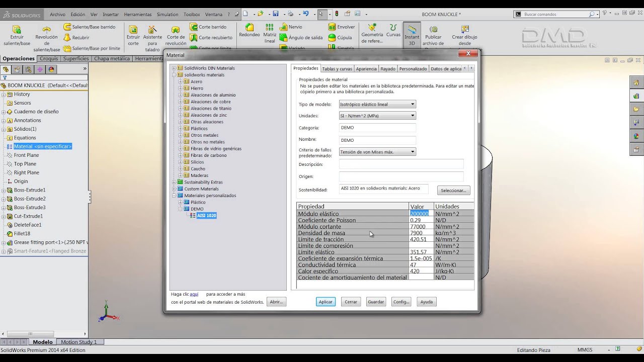The height and width of the screenshot is (362, 644).
Task: Collapse the DEMO category
Action: coord(181,209)
